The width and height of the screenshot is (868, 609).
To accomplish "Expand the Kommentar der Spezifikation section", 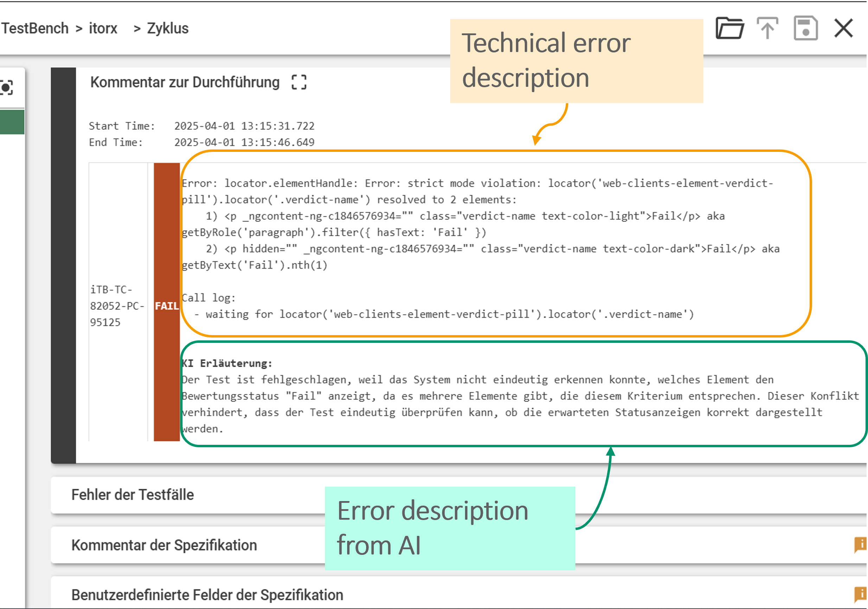I will (459, 545).
